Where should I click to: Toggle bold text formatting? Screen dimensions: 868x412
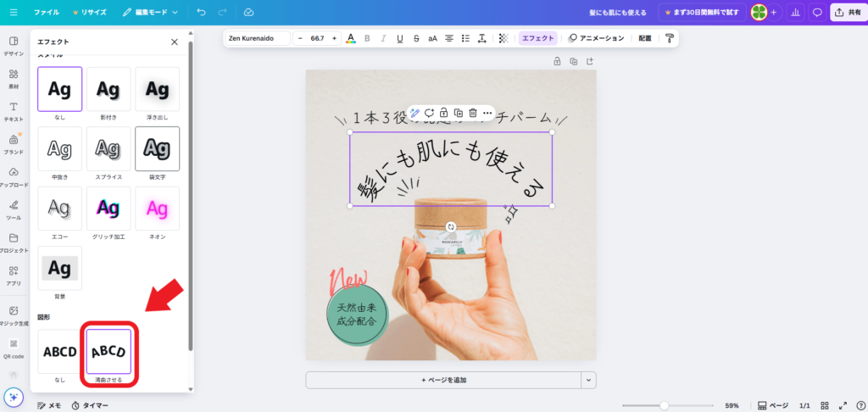(x=367, y=38)
